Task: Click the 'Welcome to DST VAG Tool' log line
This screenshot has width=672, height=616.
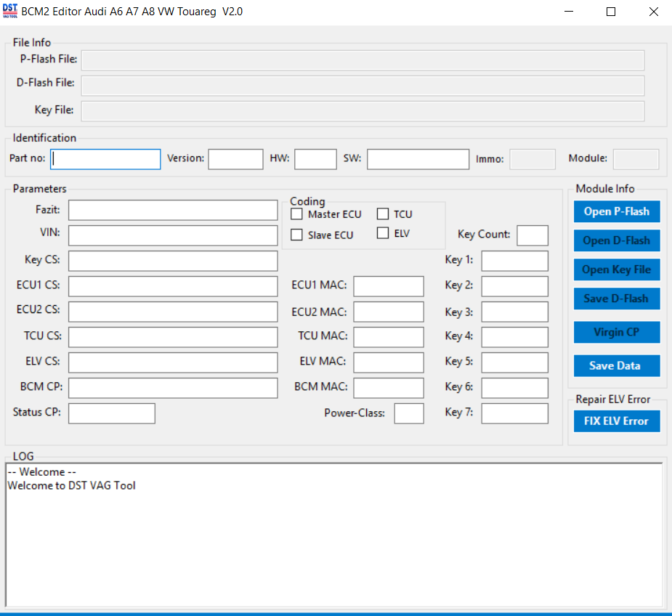Action: click(x=72, y=486)
